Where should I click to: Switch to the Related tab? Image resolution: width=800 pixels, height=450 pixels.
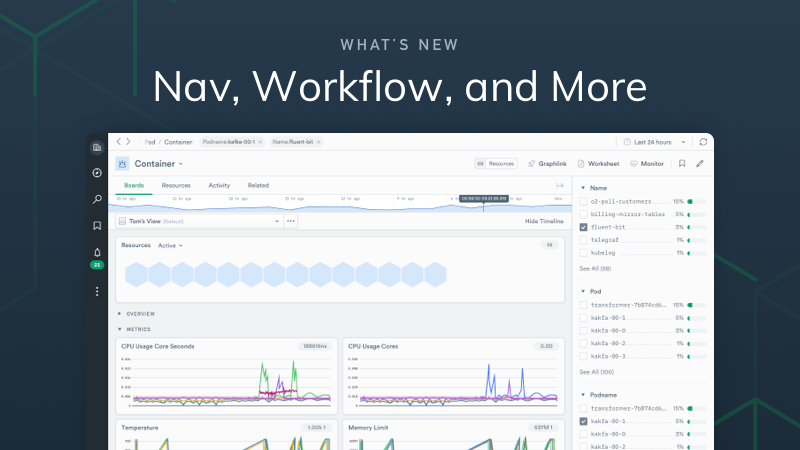(258, 186)
